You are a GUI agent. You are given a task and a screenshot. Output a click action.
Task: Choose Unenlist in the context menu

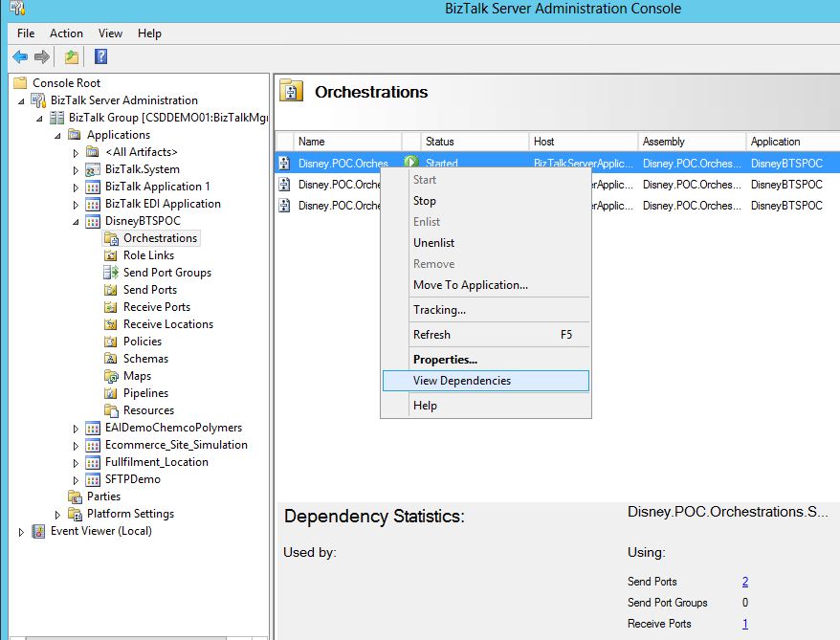(486, 243)
